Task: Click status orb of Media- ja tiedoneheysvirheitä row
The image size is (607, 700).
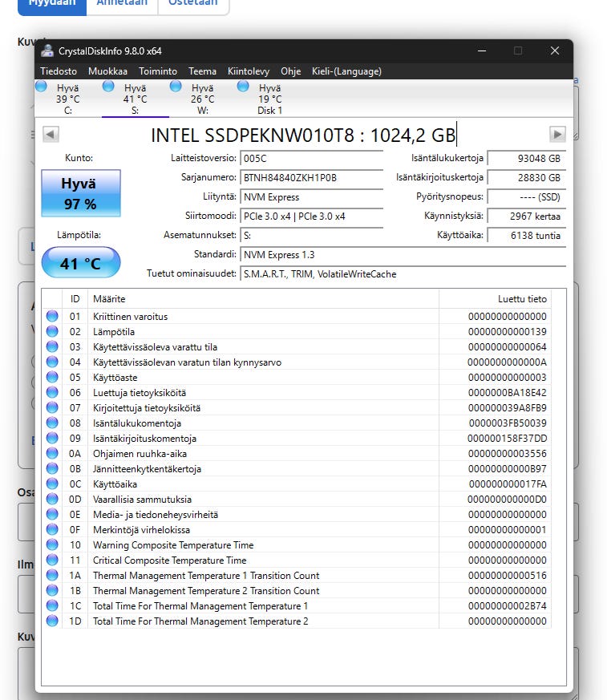Action: [x=52, y=514]
